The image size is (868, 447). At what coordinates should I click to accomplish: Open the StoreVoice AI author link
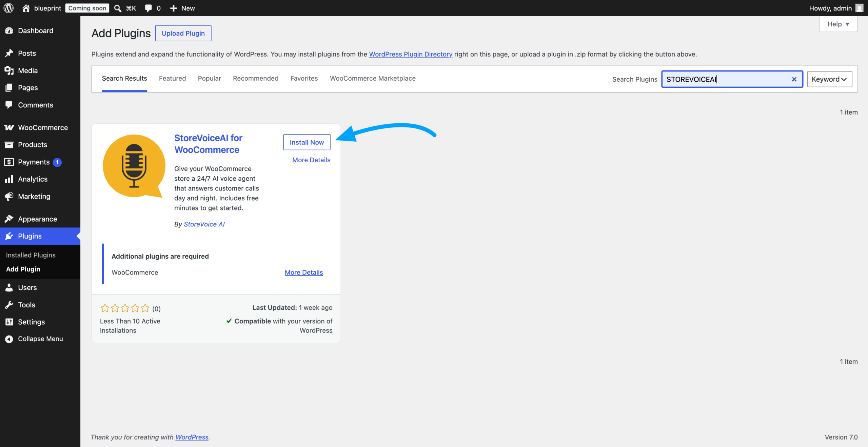coord(204,224)
